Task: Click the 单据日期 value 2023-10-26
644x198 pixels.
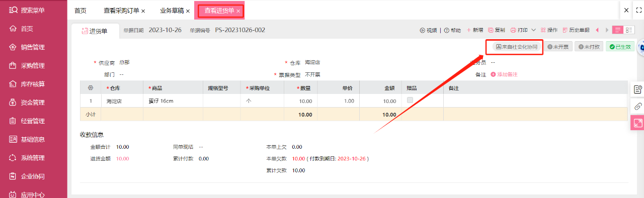Action: coord(166,30)
